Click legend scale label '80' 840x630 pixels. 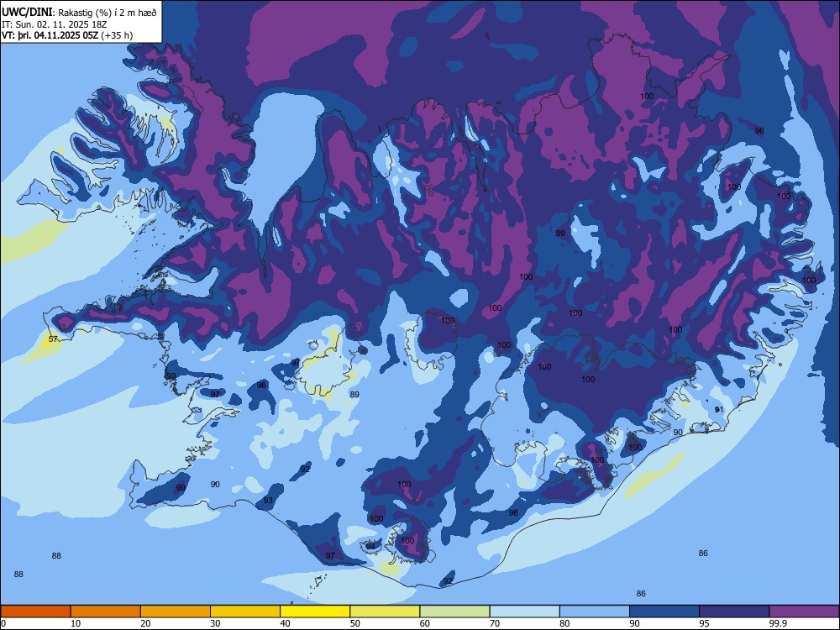pyautogui.click(x=564, y=623)
